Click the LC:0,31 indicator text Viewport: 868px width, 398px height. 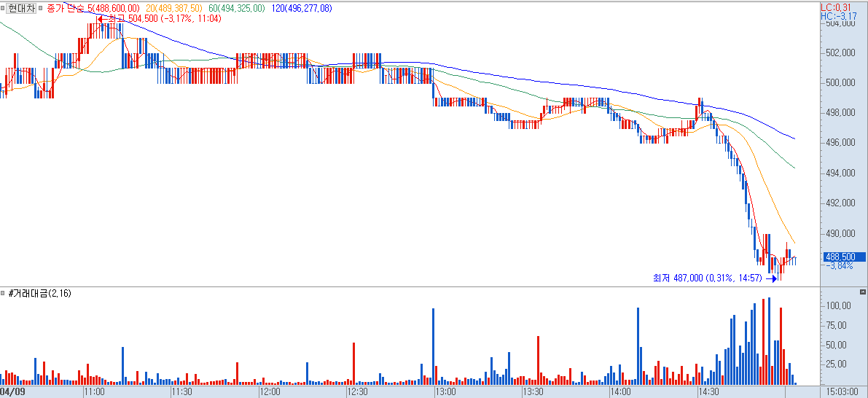click(x=836, y=7)
